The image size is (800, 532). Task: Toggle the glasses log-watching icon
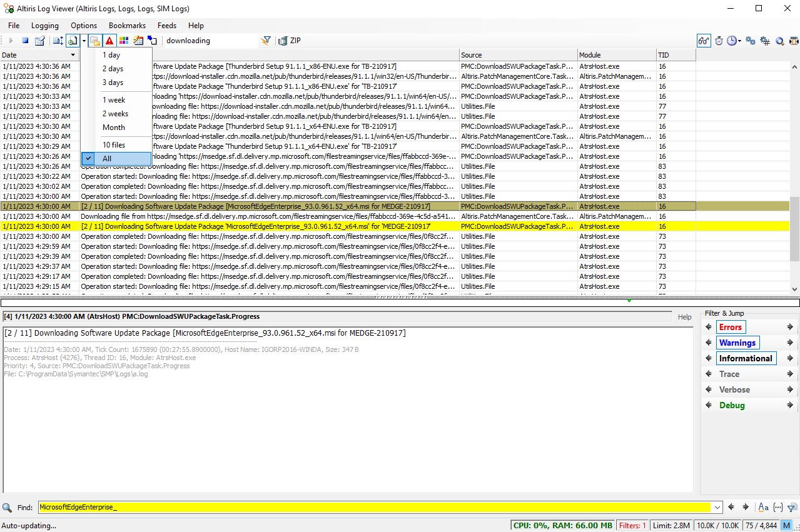(x=704, y=41)
